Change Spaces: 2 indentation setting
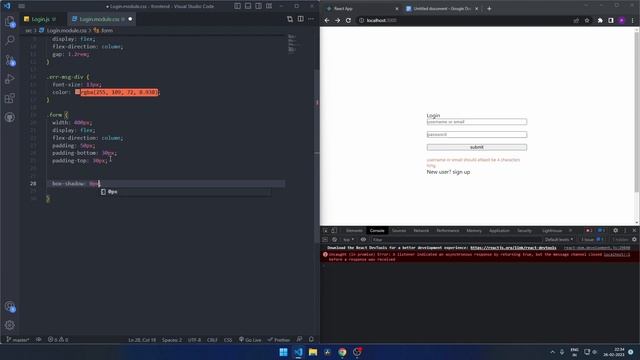The width and height of the screenshot is (640, 360). click(x=172, y=340)
